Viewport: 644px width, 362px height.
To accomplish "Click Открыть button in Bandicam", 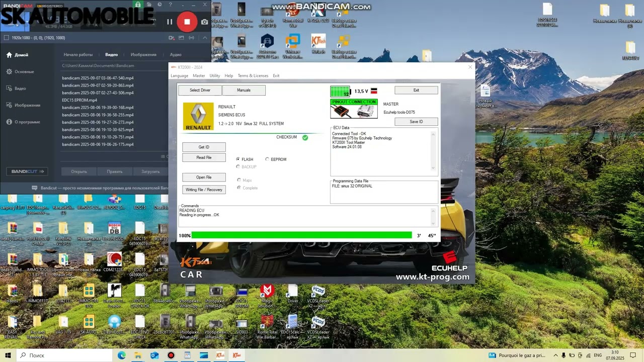I will 79,171.
